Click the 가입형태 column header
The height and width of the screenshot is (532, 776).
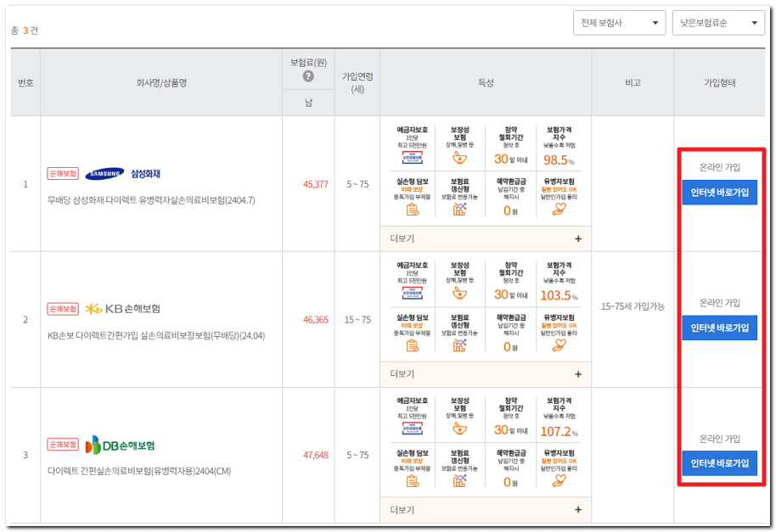point(719,83)
